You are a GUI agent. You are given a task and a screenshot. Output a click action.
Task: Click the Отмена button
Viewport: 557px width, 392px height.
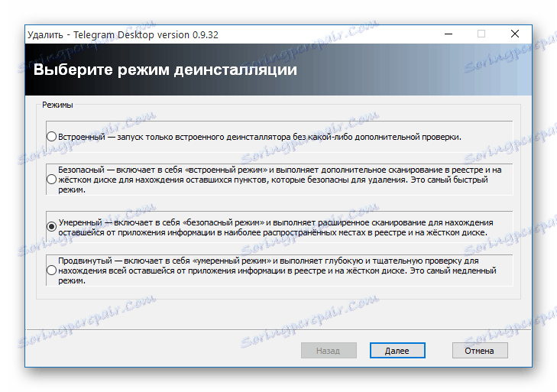click(480, 351)
